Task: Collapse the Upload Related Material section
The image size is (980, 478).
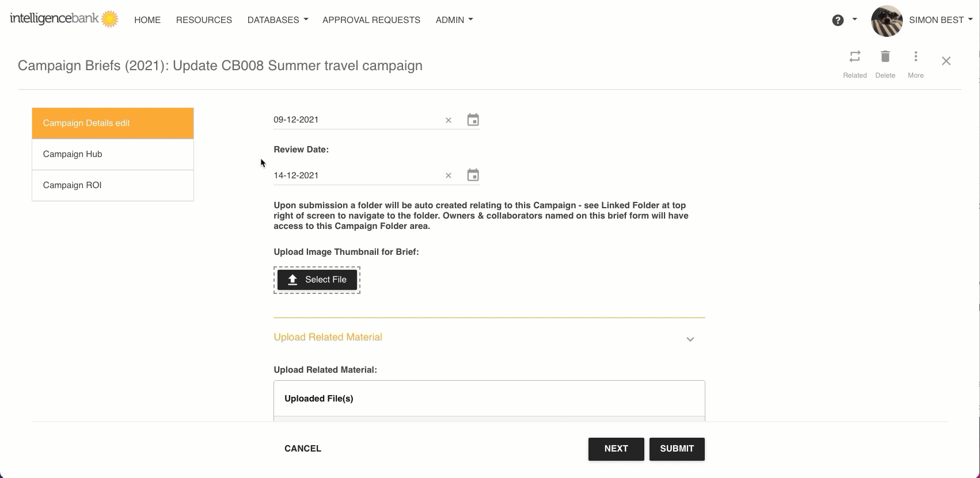Action: pos(690,339)
